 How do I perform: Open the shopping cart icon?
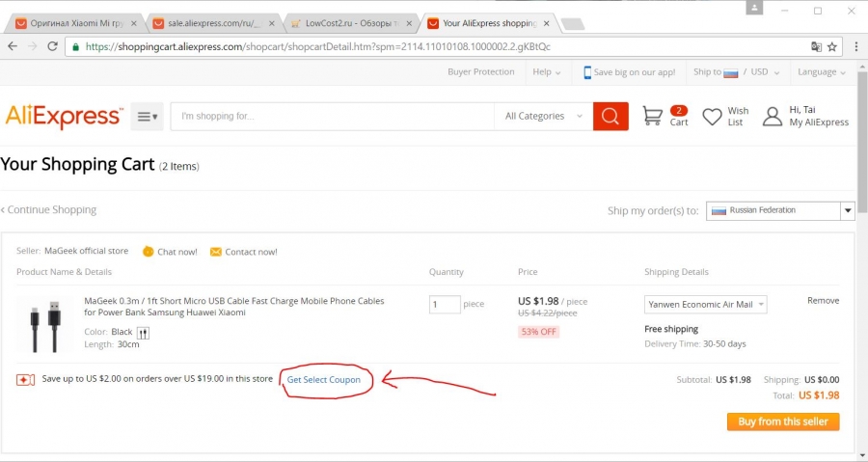[x=653, y=117]
